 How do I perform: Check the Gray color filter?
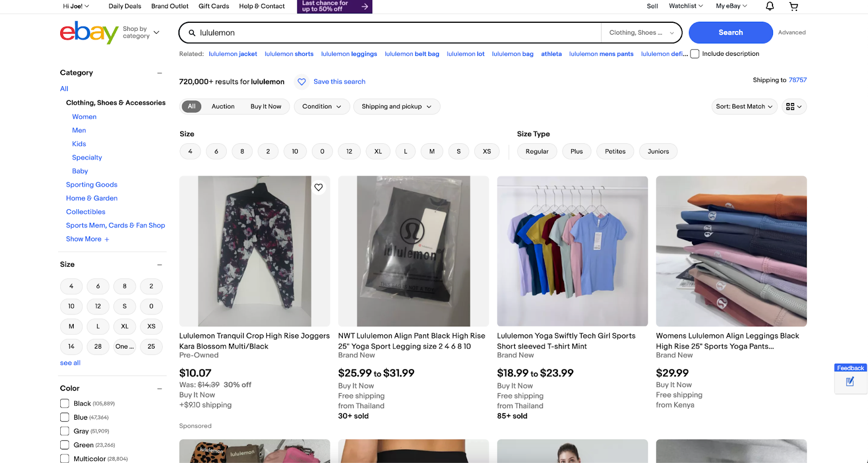coord(65,431)
